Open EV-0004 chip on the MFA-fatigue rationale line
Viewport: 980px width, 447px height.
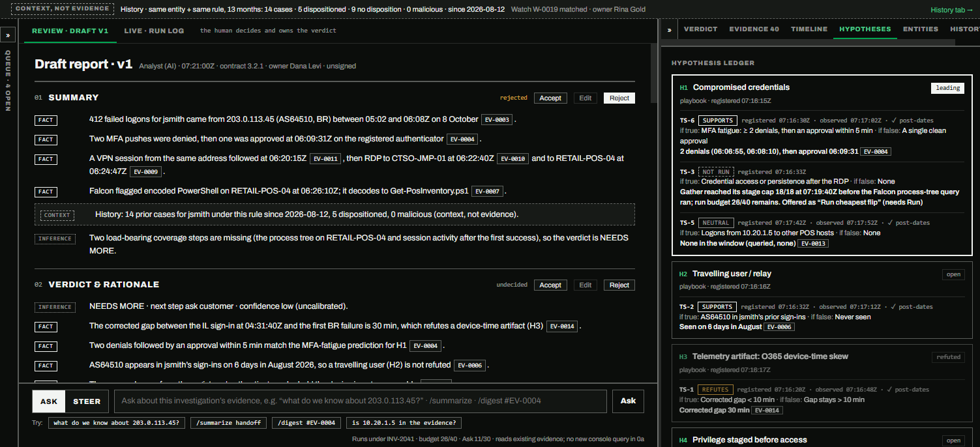tap(425, 346)
